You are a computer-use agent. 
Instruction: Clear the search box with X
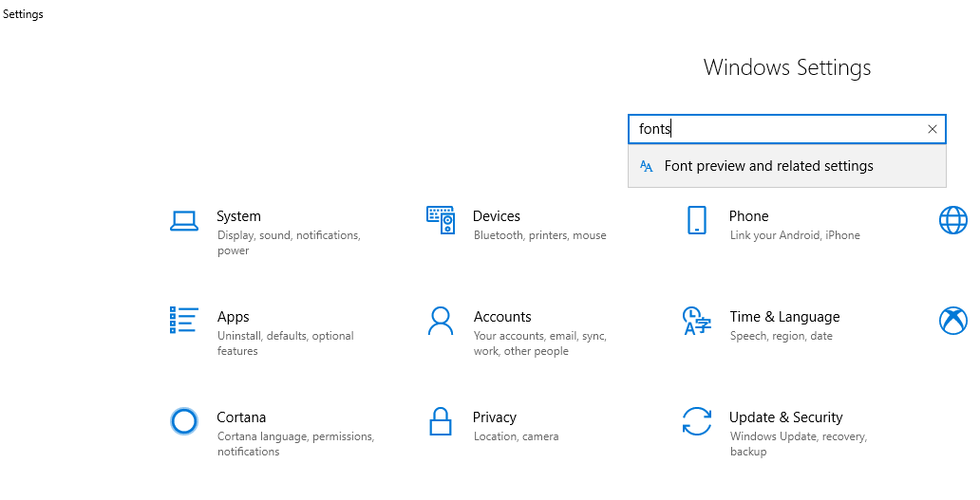932,129
